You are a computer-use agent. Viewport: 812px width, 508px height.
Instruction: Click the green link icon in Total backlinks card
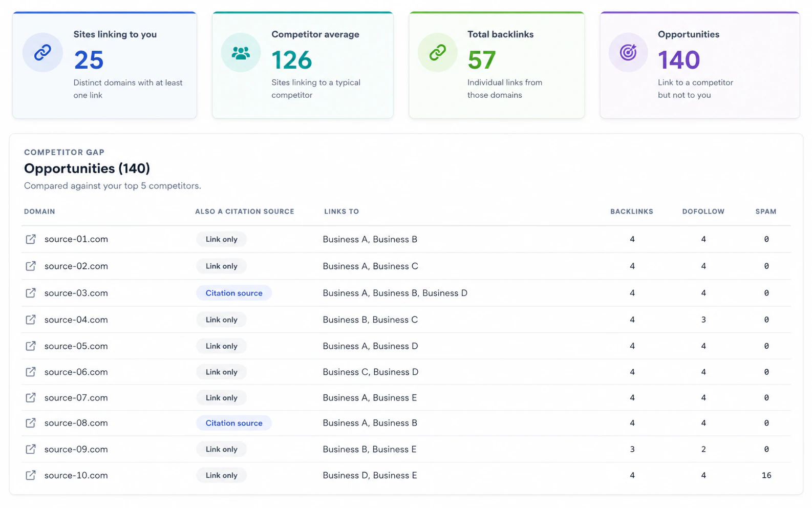pyautogui.click(x=437, y=52)
